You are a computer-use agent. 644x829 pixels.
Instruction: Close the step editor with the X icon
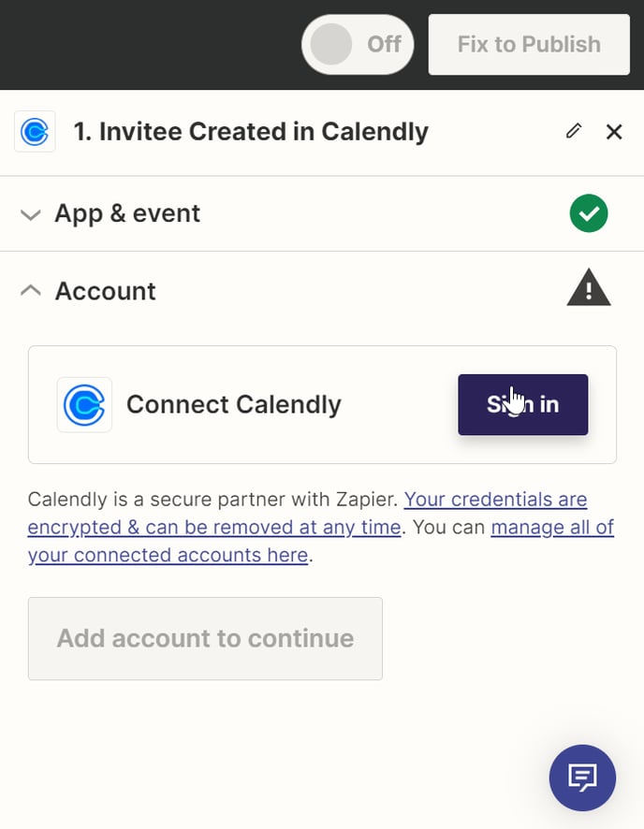click(614, 131)
